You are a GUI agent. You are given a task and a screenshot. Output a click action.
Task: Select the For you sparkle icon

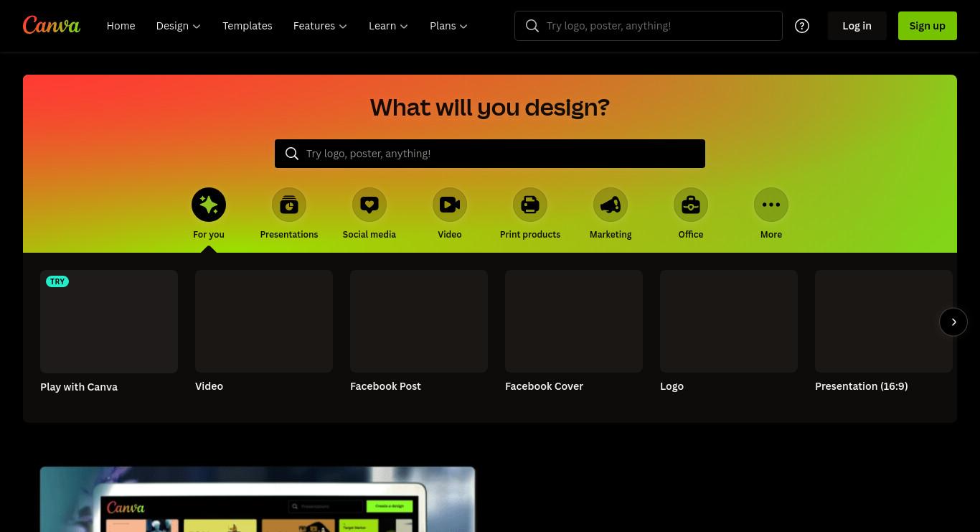click(209, 205)
